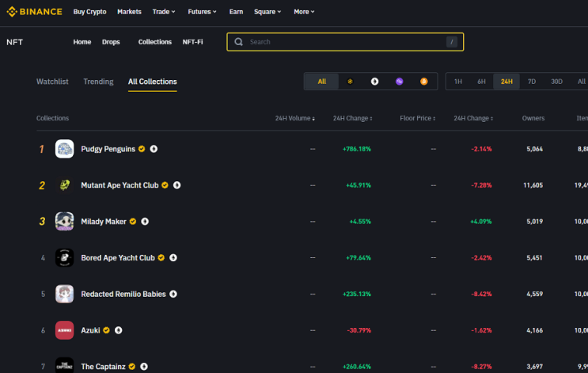Open Mutant Ape Yacht Club thumbnail
588x373 pixels.
tap(65, 185)
